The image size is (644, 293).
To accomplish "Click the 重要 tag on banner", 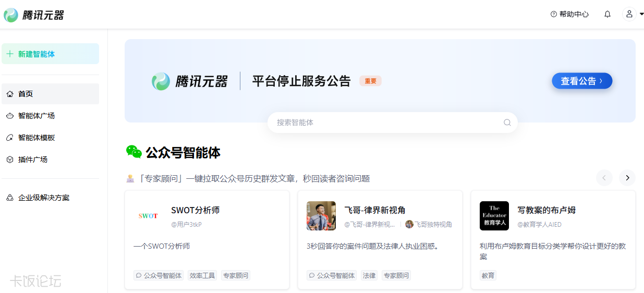I will [x=370, y=81].
